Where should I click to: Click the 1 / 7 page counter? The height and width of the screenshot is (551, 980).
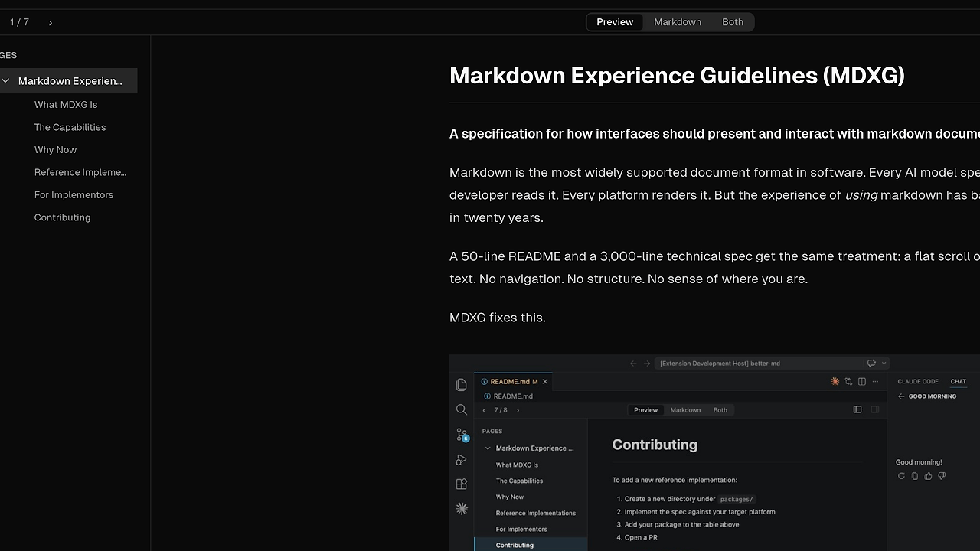pyautogui.click(x=19, y=22)
